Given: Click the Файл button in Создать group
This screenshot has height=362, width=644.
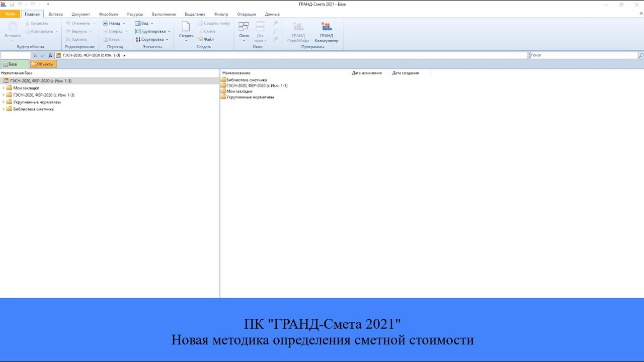Looking at the screenshot, I should click(206, 39).
